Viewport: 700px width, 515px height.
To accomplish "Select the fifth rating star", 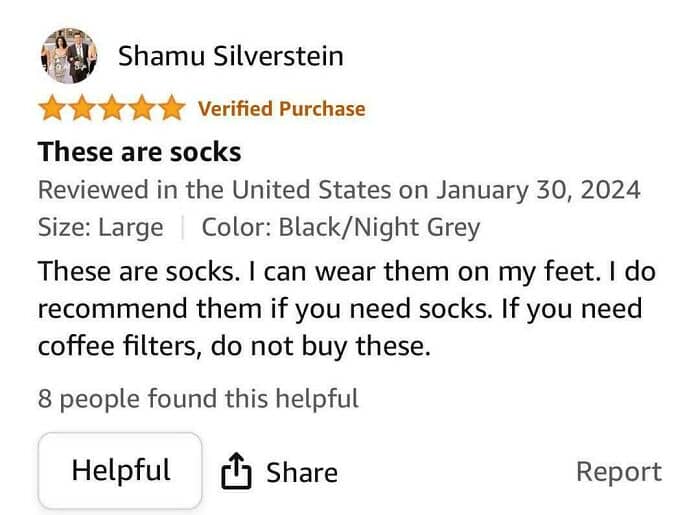I will click(171, 108).
